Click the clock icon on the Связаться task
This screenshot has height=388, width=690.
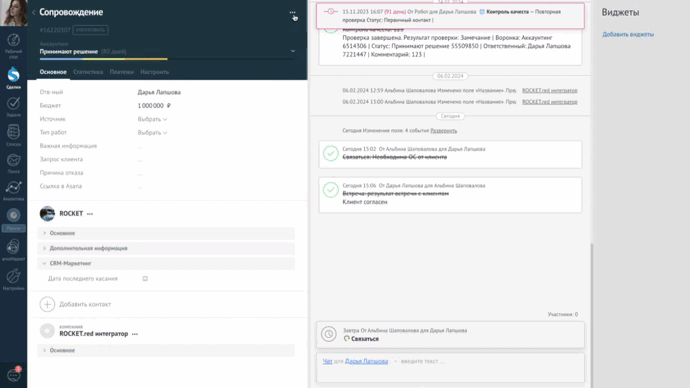pyautogui.click(x=328, y=334)
